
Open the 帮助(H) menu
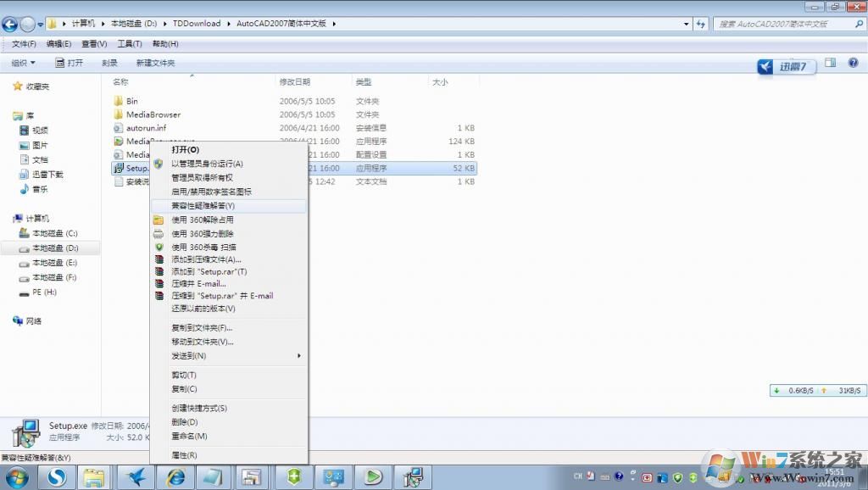[165, 44]
